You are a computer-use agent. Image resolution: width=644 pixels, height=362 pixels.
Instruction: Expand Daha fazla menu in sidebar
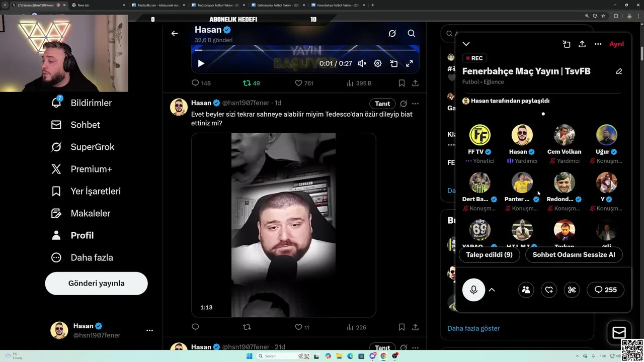point(82,257)
